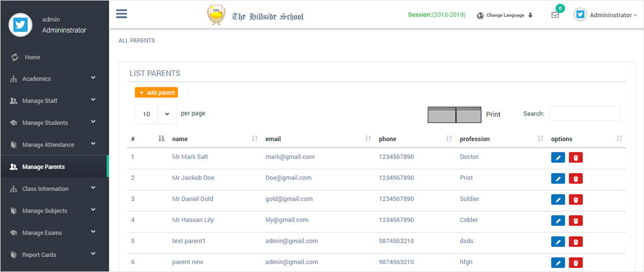Open the per page count dropdown

pos(156,114)
